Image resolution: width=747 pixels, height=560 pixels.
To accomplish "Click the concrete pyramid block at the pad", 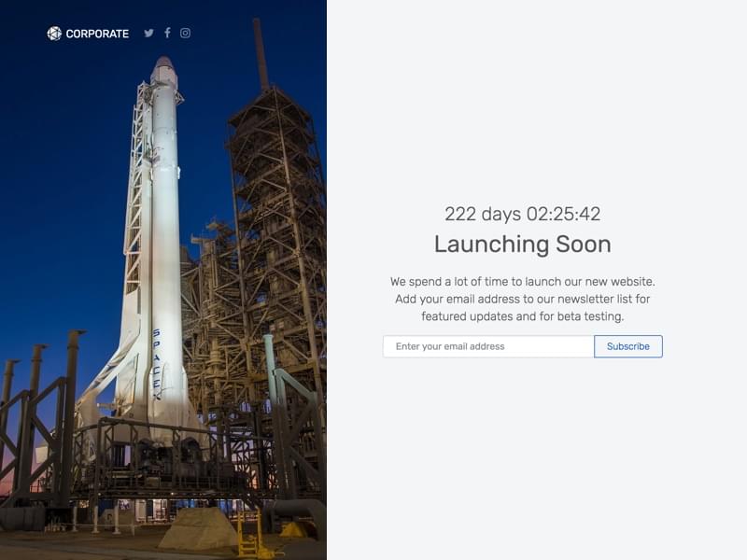I will (199, 528).
